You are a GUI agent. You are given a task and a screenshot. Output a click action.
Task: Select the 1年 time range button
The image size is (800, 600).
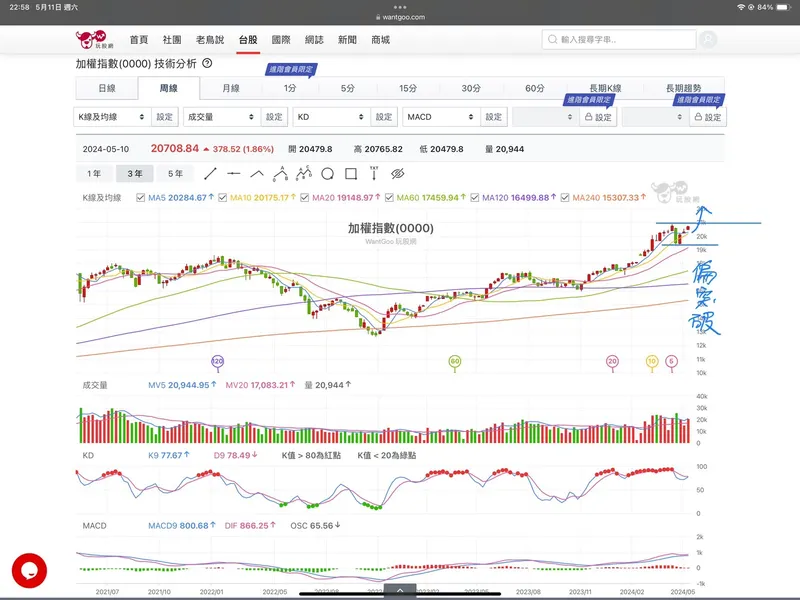pos(94,174)
